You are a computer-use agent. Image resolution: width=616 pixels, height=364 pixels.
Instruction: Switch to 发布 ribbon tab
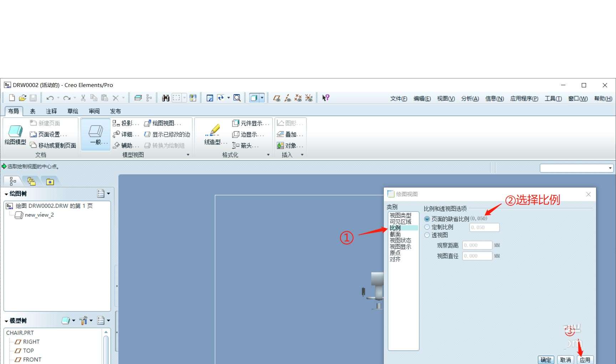[x=116, y=111]
